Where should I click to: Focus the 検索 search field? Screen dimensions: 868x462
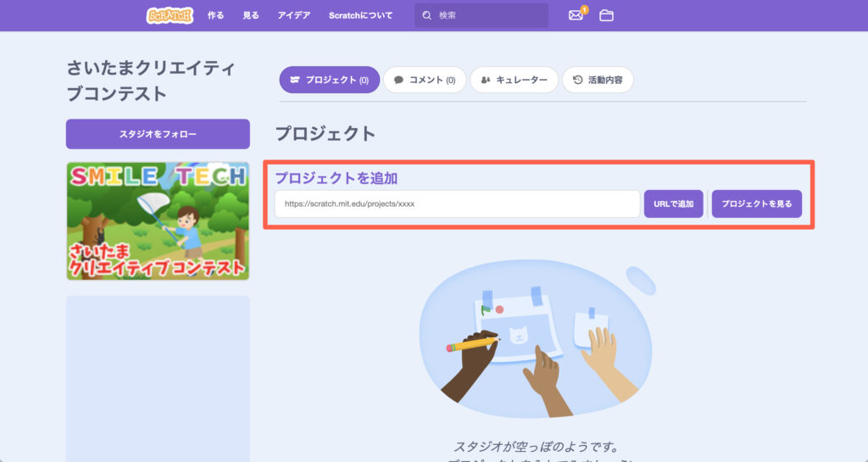481,15
